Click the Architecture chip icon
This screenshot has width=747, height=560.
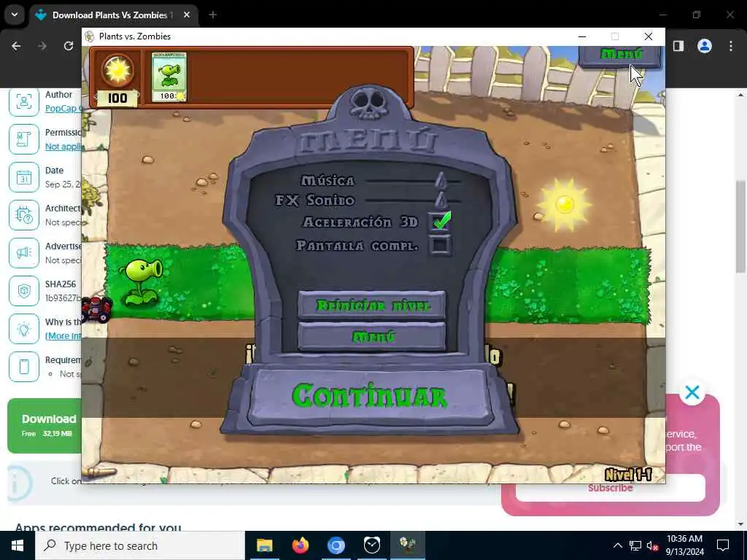(24, 215)
